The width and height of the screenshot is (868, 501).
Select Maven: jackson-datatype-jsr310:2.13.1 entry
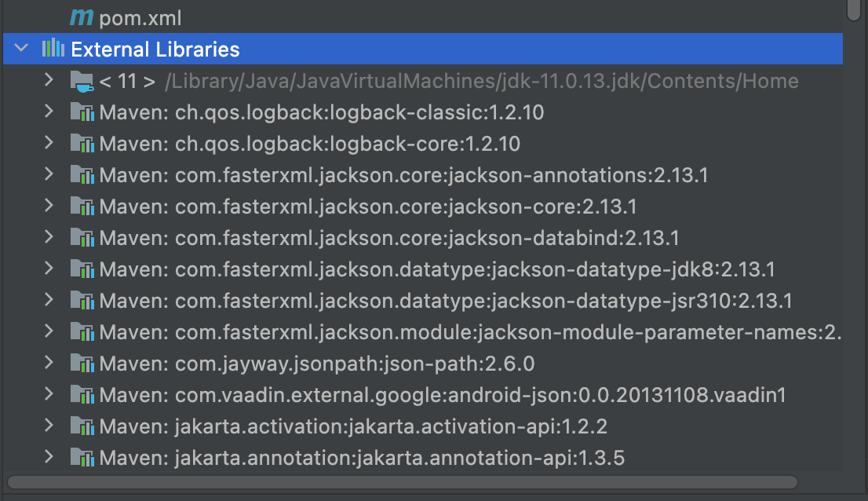click(x=446, y=301)
